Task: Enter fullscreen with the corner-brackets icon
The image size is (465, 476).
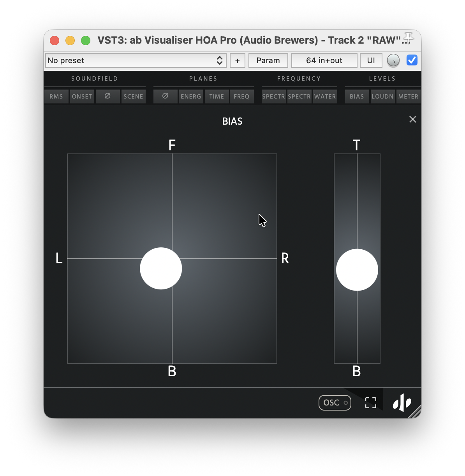Action: point(371,403)
